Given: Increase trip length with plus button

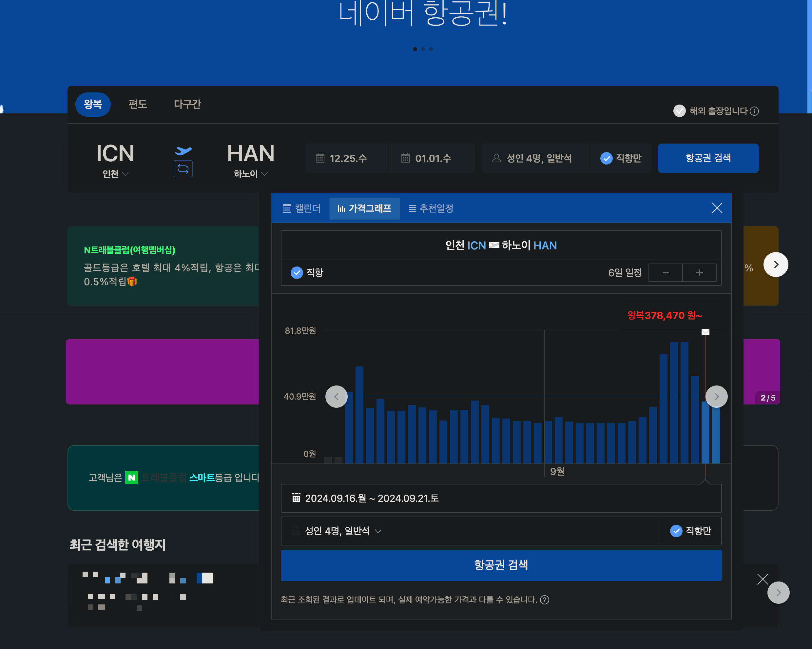Looking at the screenshot, I should click(699, 273).
